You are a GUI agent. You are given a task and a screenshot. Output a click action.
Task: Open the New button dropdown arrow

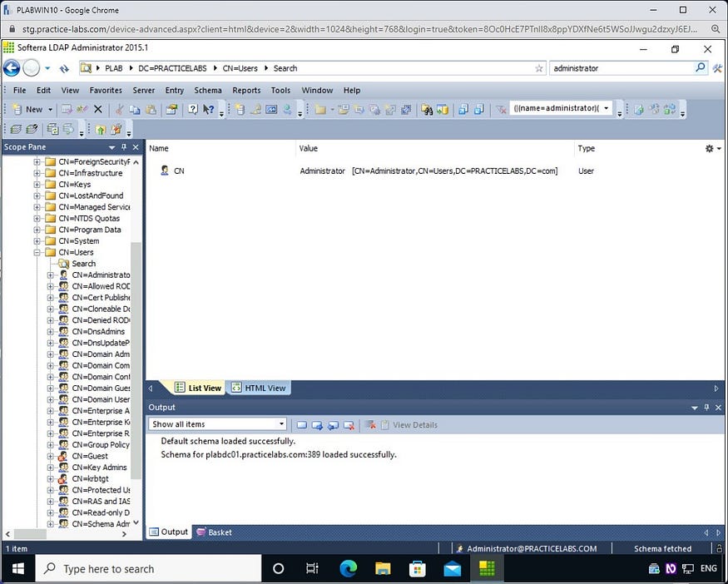pyautogui.click(x=50, y=110)
